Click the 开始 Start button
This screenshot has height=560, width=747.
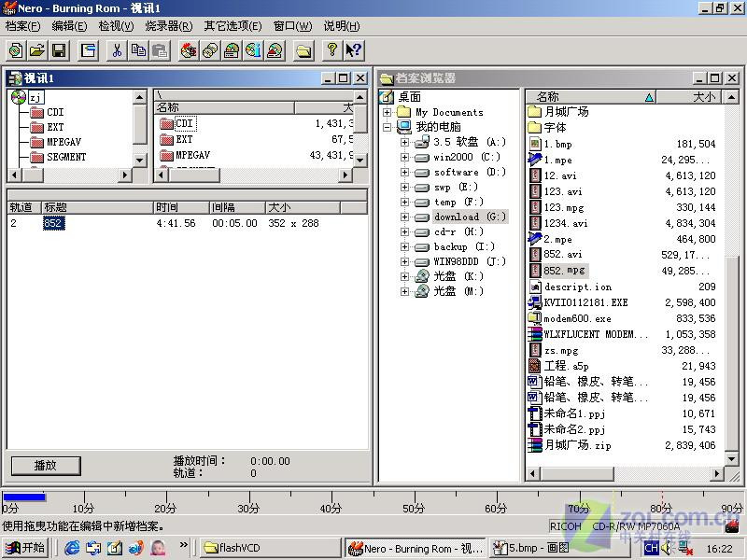point(26,548)
